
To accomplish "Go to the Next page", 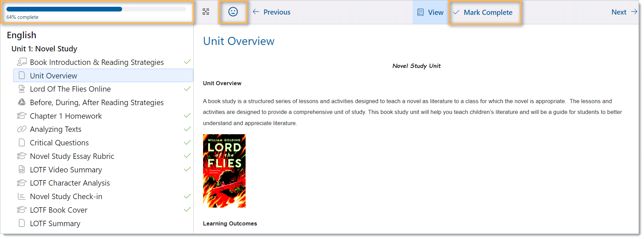I will tap(624, 12).
